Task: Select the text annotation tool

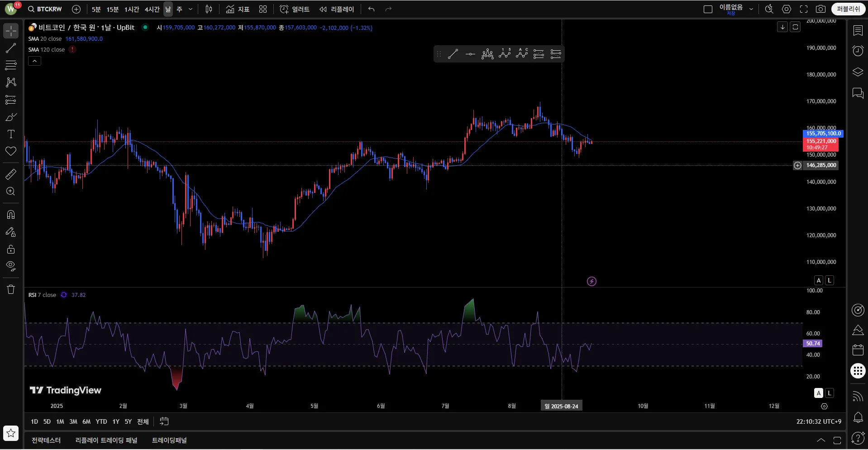Action: (11, 134)
